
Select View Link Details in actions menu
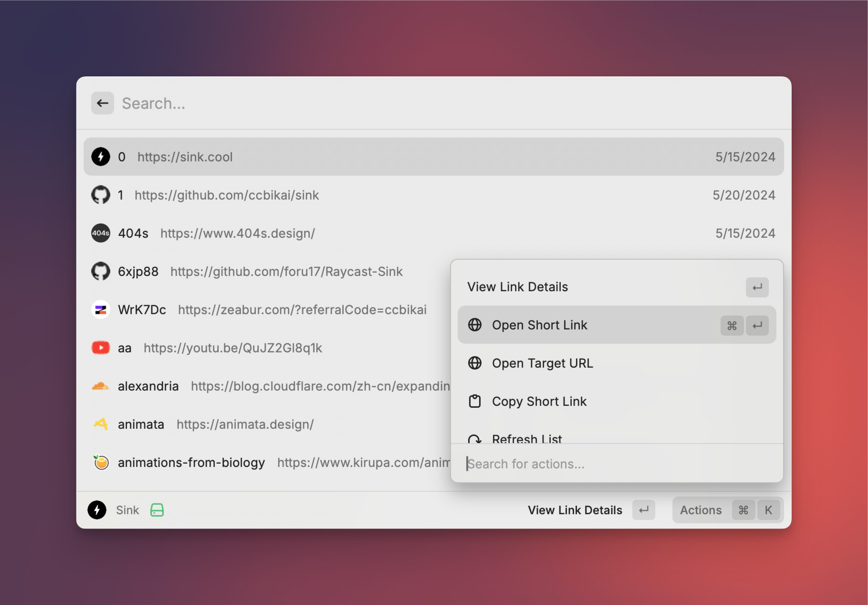(518, 287)
